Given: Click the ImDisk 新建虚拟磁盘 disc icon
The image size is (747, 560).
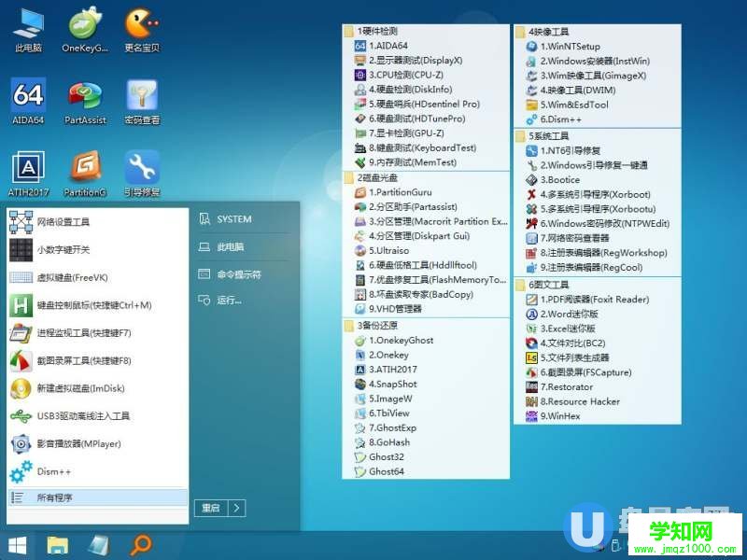Looking at the screenshot, I should (x=21, y=388).
